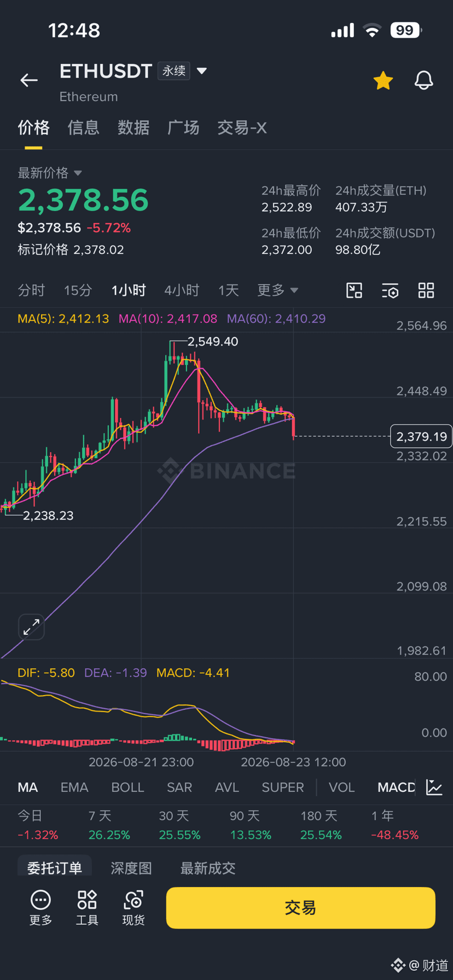Enable the BOLL indicator
The image size is (453, 980).
point(127,787)
